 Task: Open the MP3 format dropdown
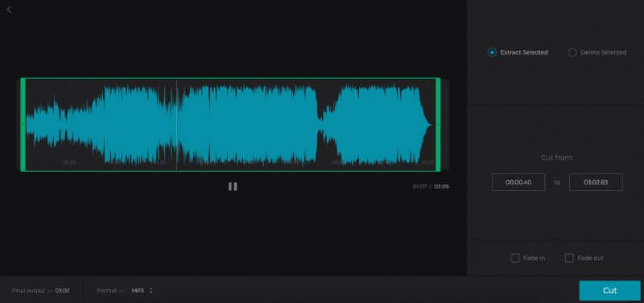(x=142, y=291)
